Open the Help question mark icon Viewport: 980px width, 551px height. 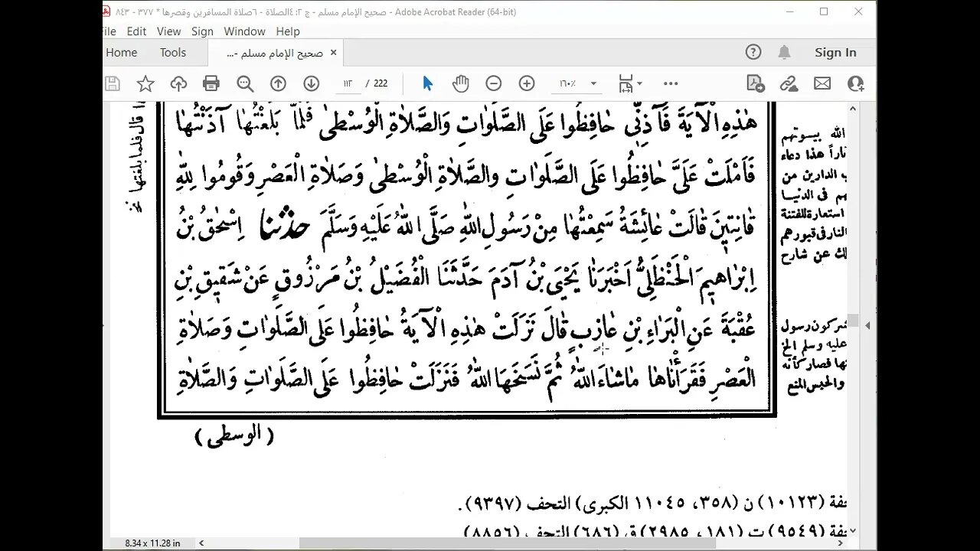[x=753, y=52]
